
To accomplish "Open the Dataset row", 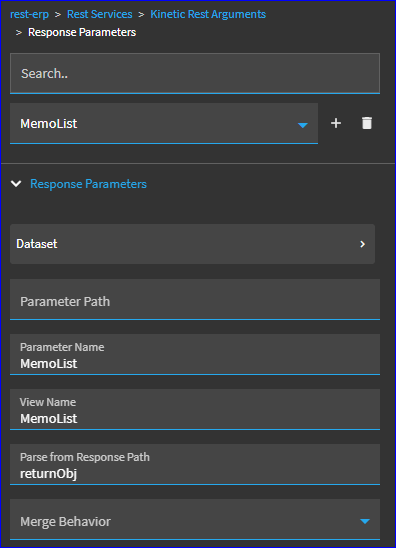I will click(193, 244).
